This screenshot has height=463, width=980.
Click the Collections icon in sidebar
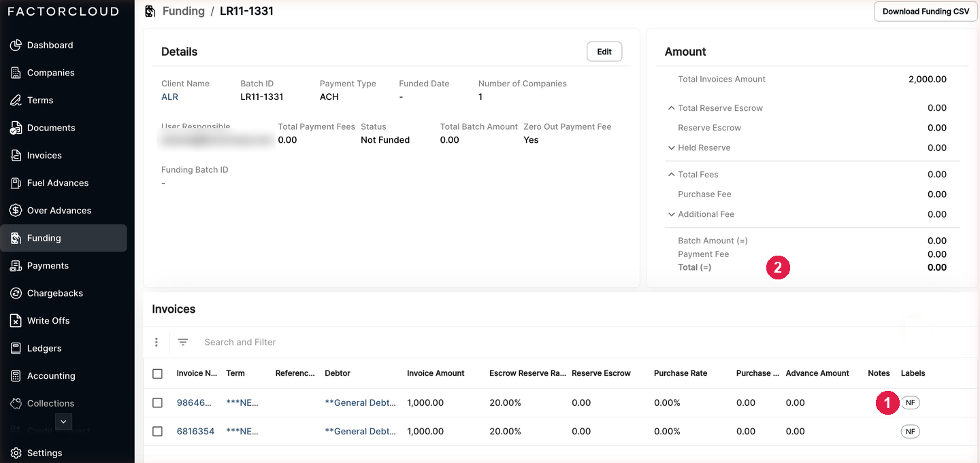pyautogui.click(x=16, y=403)
